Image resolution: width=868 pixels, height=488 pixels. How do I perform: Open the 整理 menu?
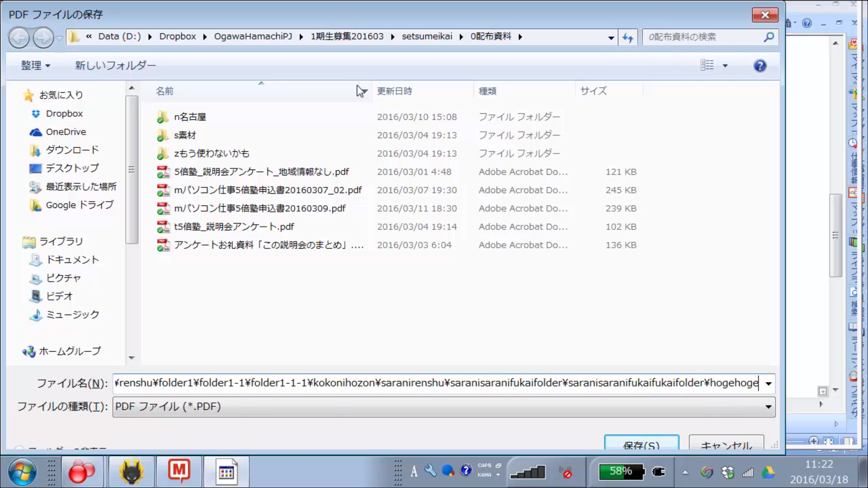coord(35,66)
